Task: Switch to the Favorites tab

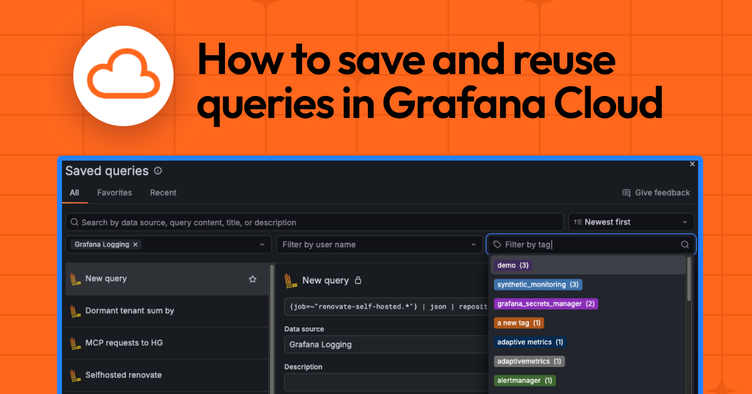Action: pos(114,193)
